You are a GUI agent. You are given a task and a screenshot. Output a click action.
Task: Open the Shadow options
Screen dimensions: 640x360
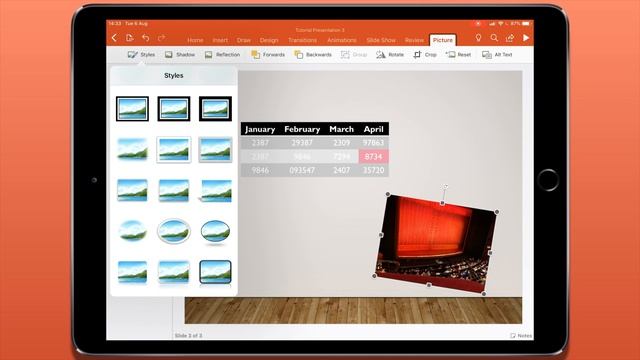(x=180, y=55)
